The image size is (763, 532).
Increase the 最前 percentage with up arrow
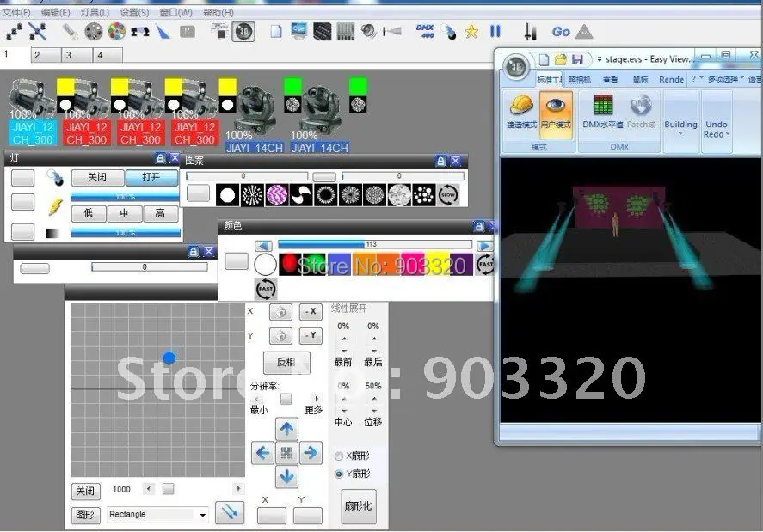point(344,339)
